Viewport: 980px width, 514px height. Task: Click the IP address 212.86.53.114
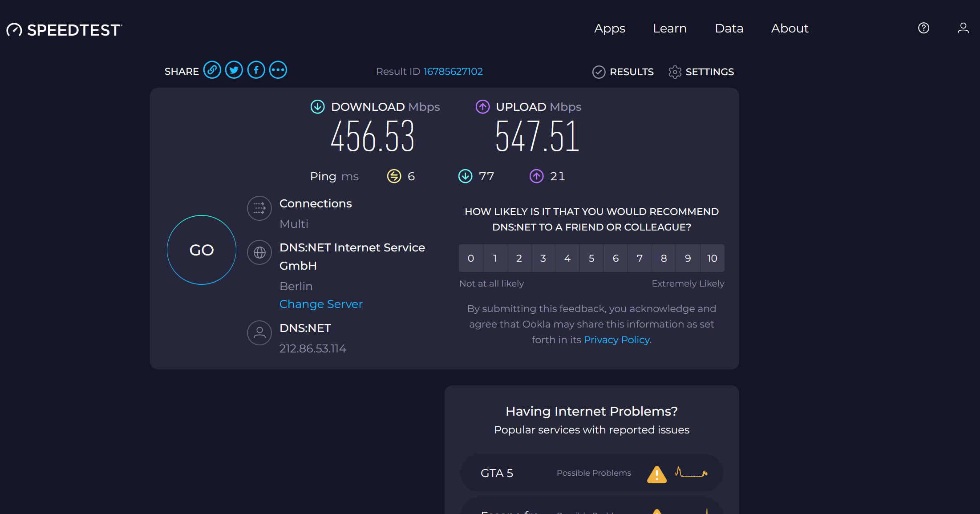pyautogui.click(x=313, y=348)
